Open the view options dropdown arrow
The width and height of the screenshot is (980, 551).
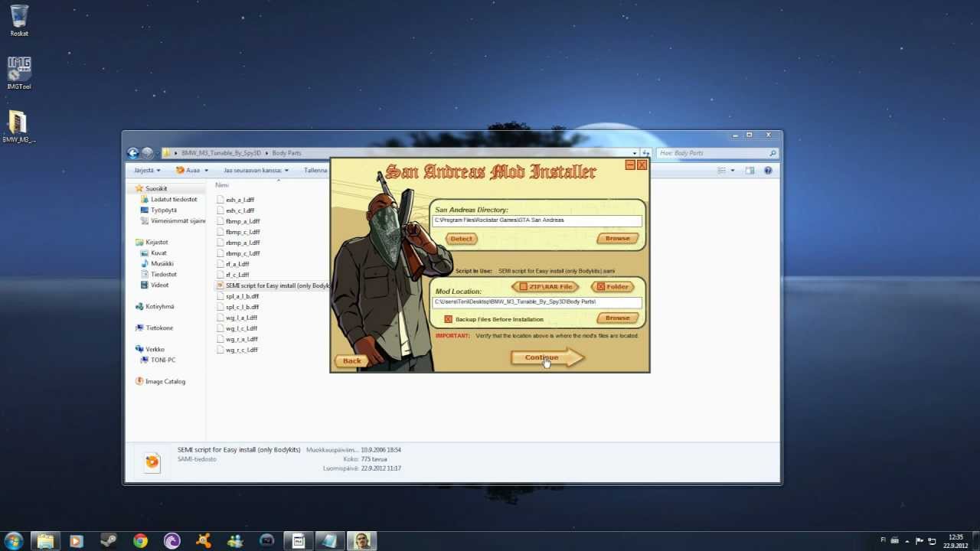[x=733, y=171]
